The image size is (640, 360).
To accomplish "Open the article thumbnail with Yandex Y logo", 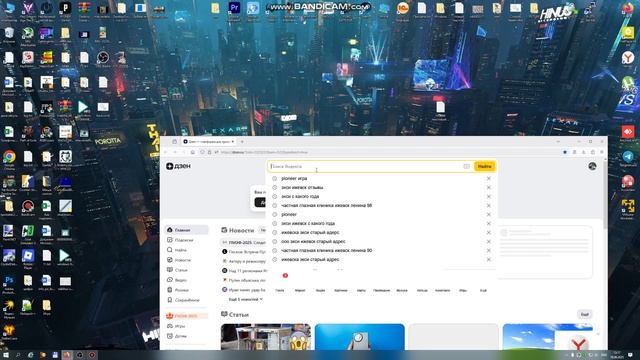I will pyautogui.click(x=548, y=337).
